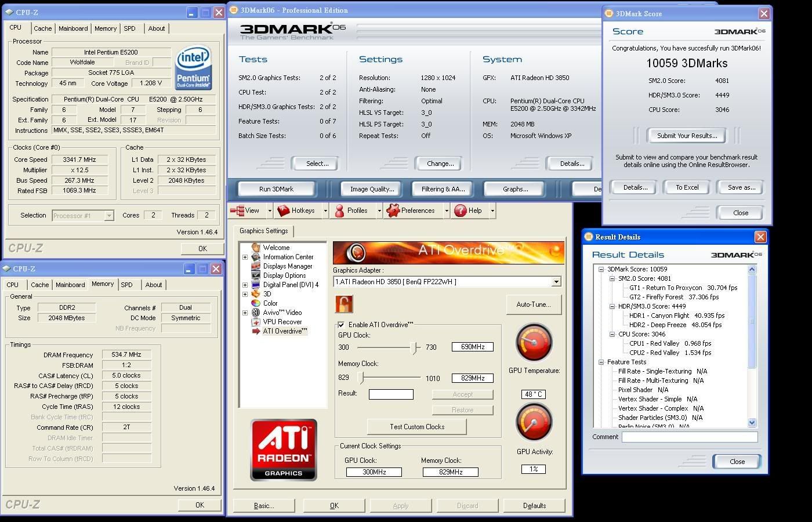Click the Image Quality button in 3DMark06
The height and width of the screenshot is (522, 812).
tap(372, 189)
